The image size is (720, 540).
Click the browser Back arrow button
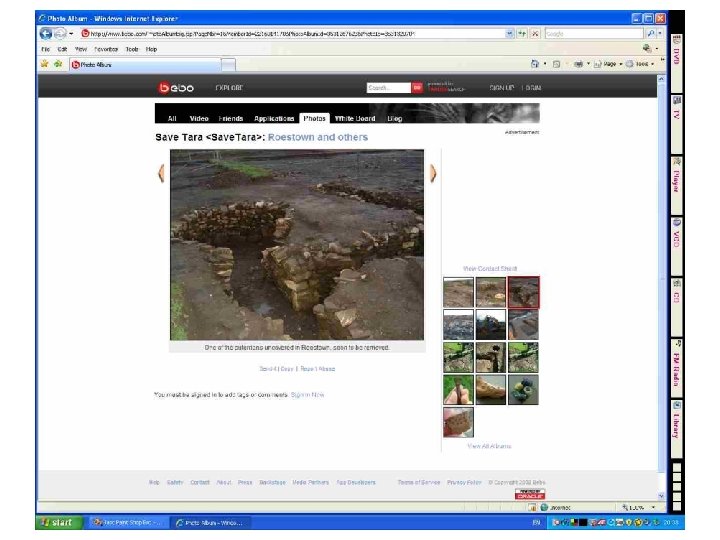pyautogui.click(x=45, y=34)
